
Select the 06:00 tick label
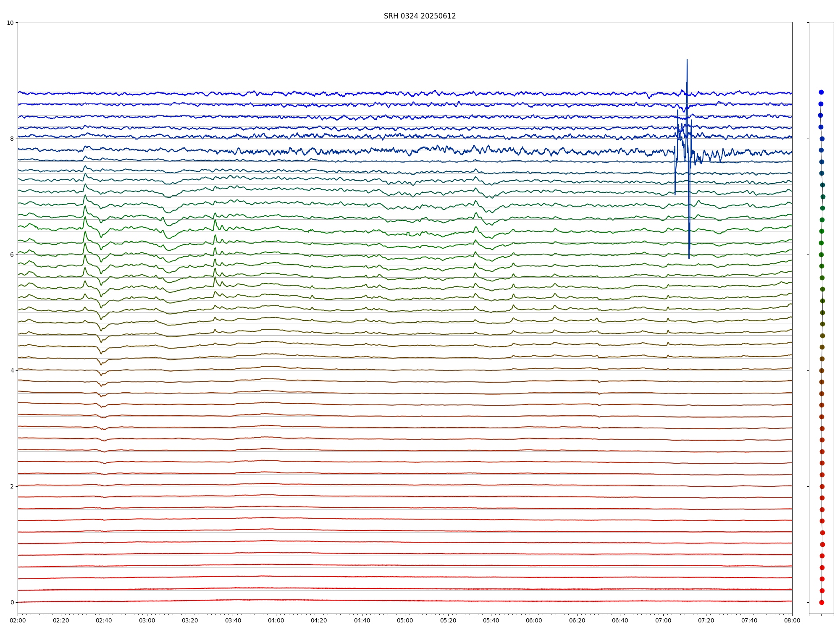tap(534, 620)
